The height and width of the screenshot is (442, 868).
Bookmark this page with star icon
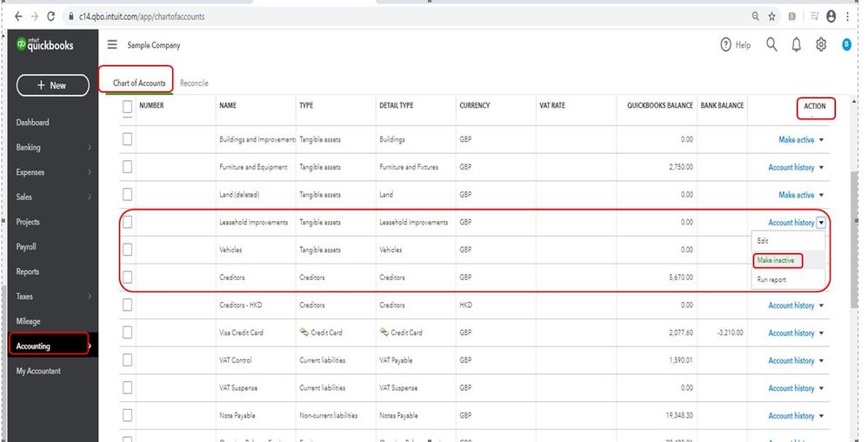point(771,17)
